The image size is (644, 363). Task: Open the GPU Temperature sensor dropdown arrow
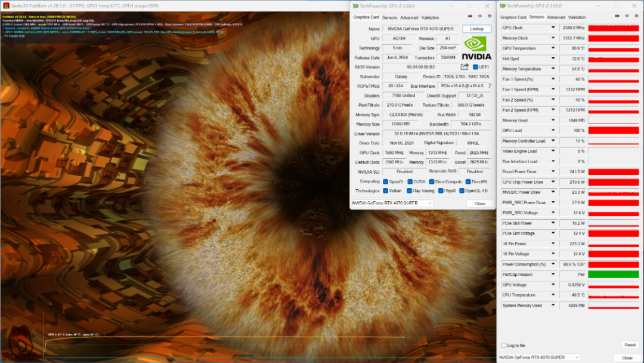coord(553,48)
